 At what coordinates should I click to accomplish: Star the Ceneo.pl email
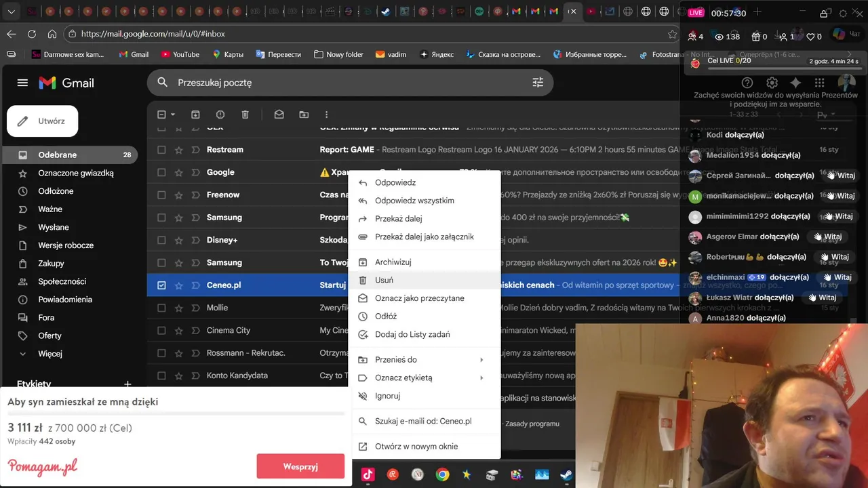tap(179, 285)
